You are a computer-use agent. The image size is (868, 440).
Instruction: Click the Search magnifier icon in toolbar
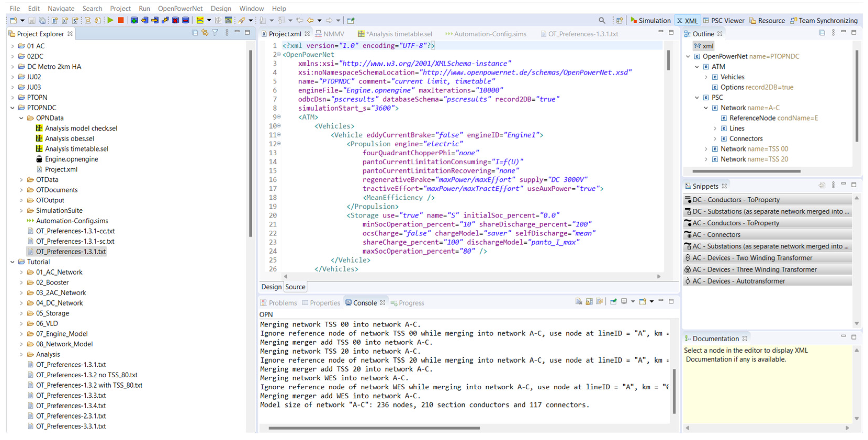601,21
